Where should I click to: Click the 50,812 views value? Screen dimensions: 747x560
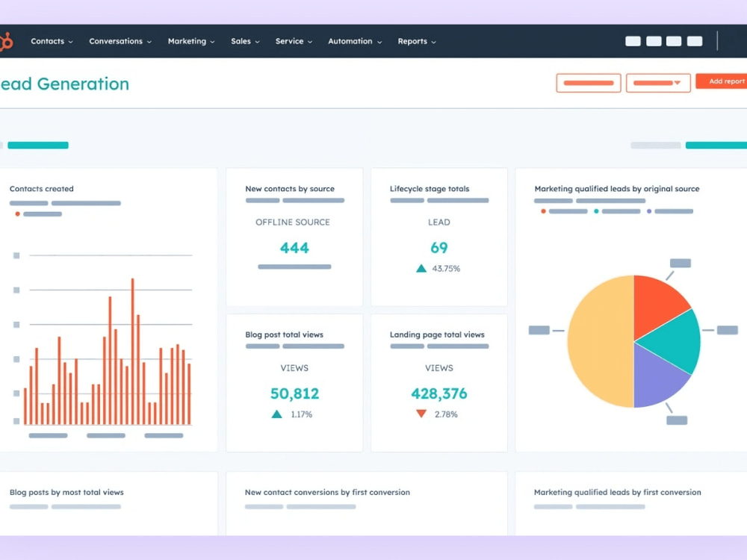coord(294,393)
